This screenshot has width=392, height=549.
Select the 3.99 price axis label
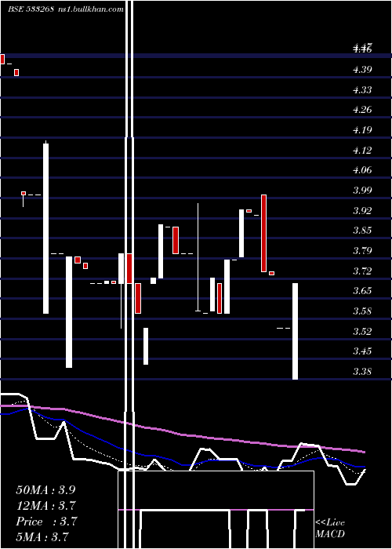coord(362,191)
